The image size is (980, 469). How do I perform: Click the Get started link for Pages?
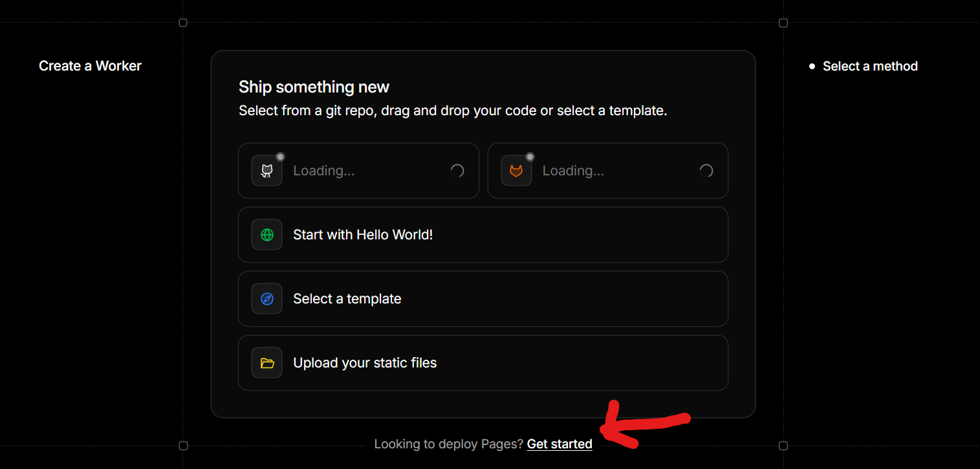560,444
